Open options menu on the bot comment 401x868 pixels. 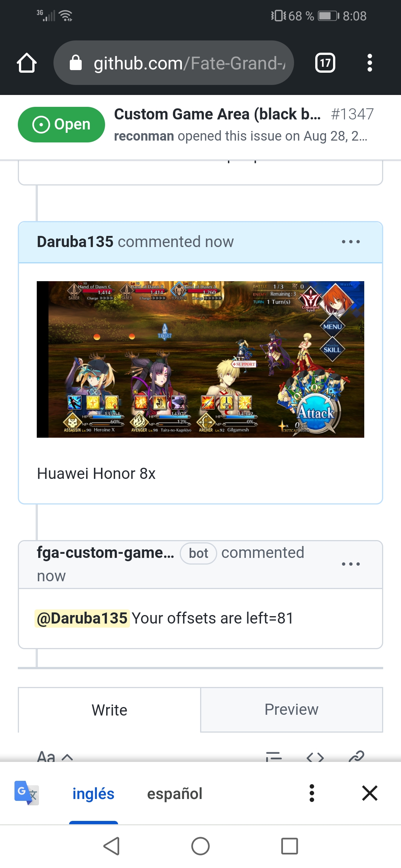point(351,564)
